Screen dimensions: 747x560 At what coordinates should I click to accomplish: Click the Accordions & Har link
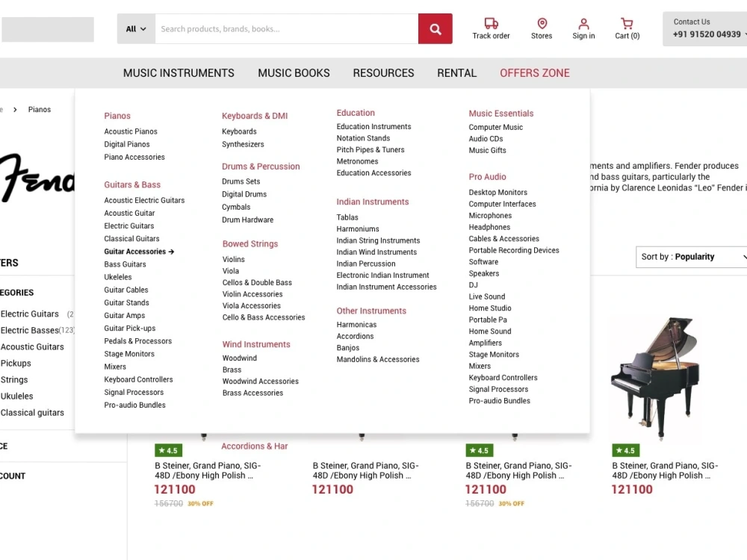[x=255, y=447]
